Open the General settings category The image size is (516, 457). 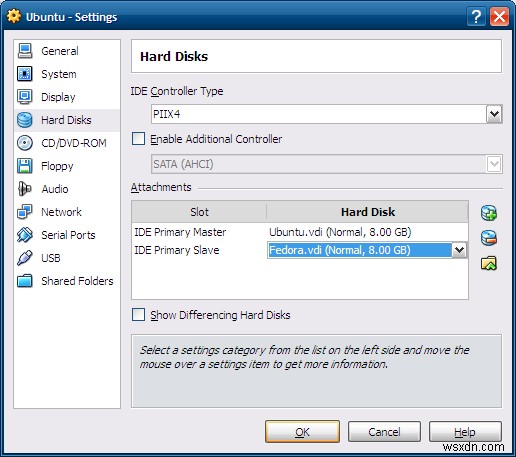click(67, 51)
